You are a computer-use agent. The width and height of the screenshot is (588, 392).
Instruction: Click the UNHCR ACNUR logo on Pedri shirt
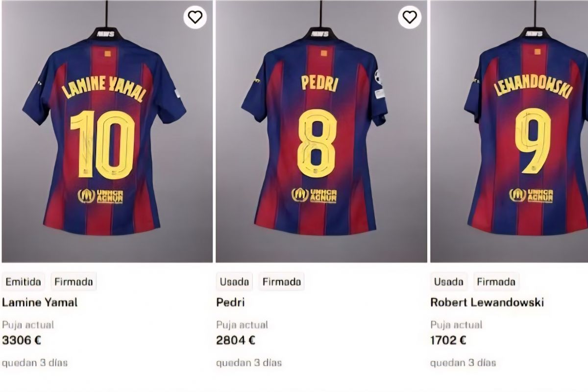pos(314,196)
